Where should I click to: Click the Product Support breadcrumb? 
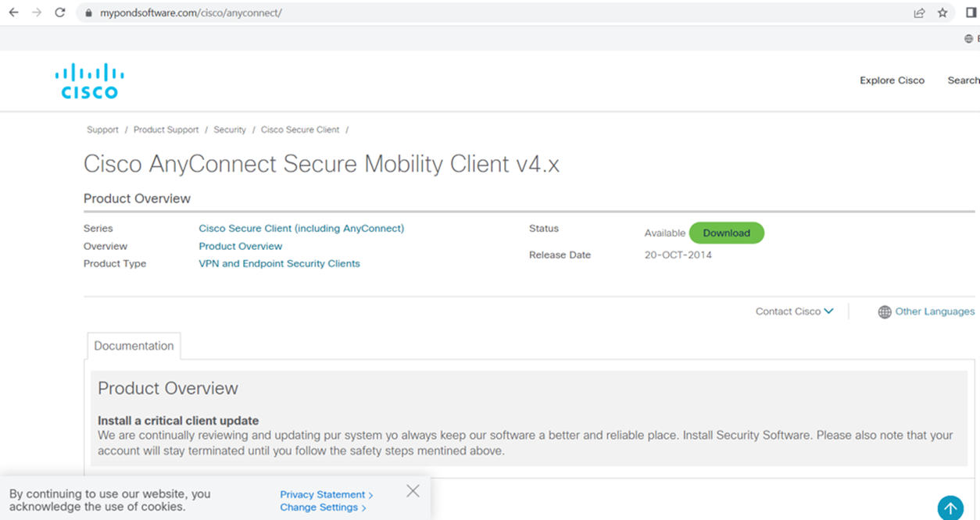[166, 130]
